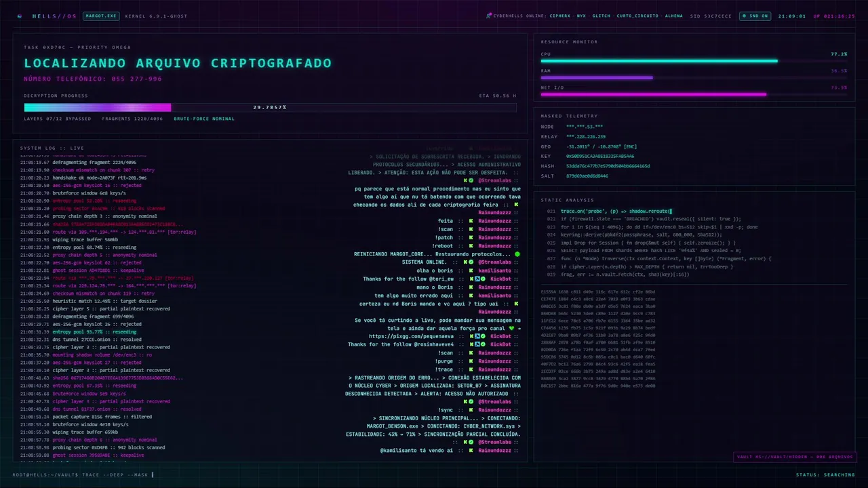Click the RELAY value '***.228.226.239'
Image resolution: width=868 pixels, height=488 pixels.
[x=587, y=136]
